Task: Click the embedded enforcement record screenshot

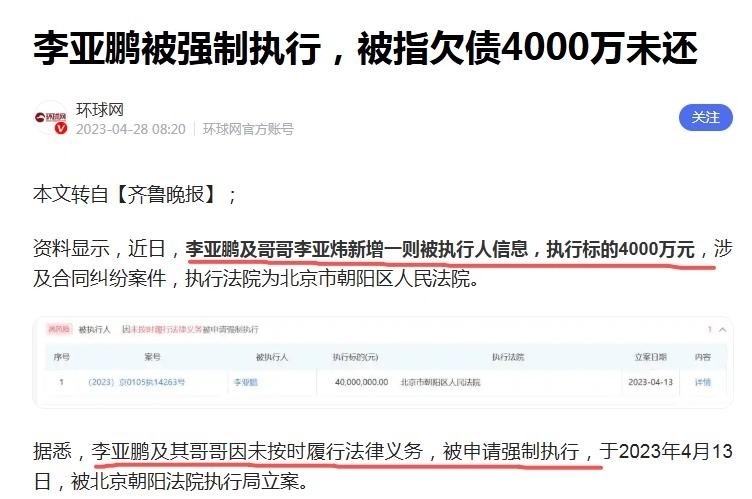Action: click(383, 362)
